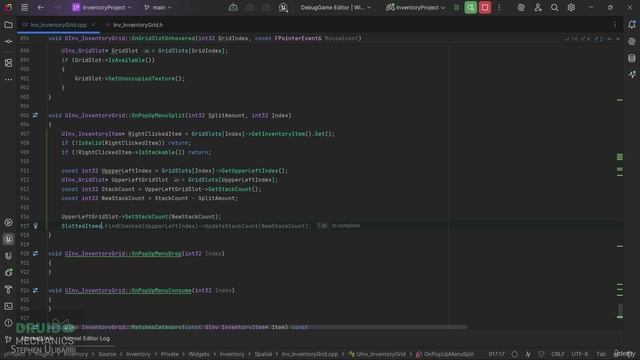Close the Inv_InventoryGrid.cpp tab
The image size is (640, 360).
tap(93, 25)
